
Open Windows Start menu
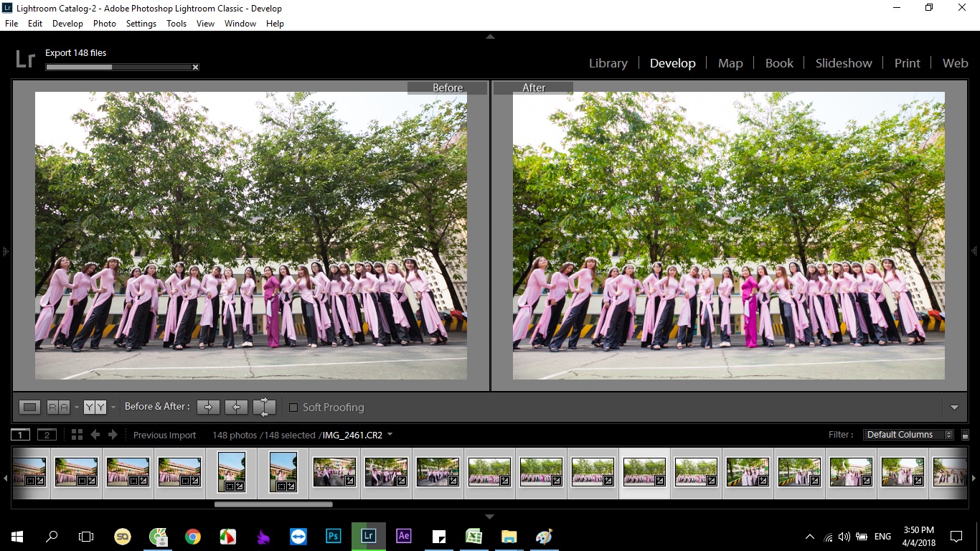pos(17,536)
